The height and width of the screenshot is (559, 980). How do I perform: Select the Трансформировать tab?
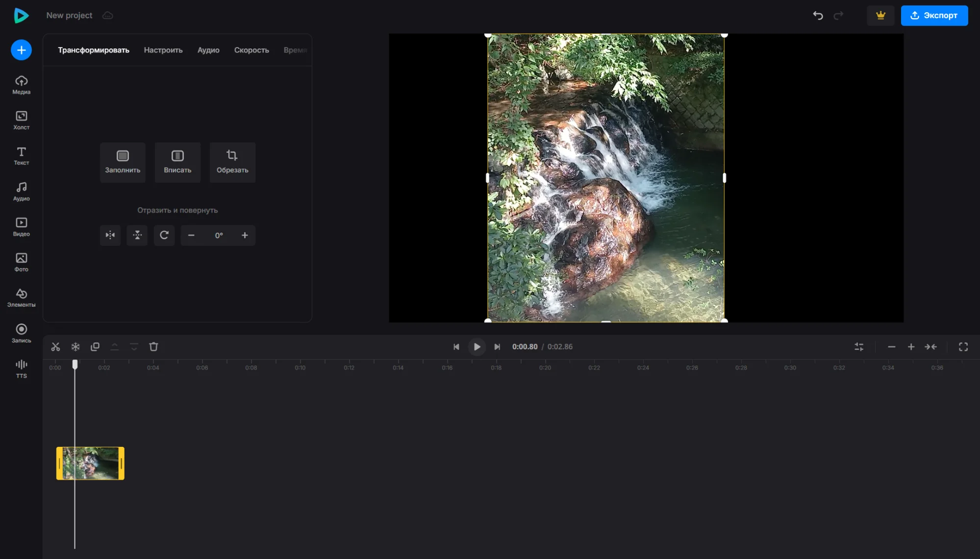point(94,50)
